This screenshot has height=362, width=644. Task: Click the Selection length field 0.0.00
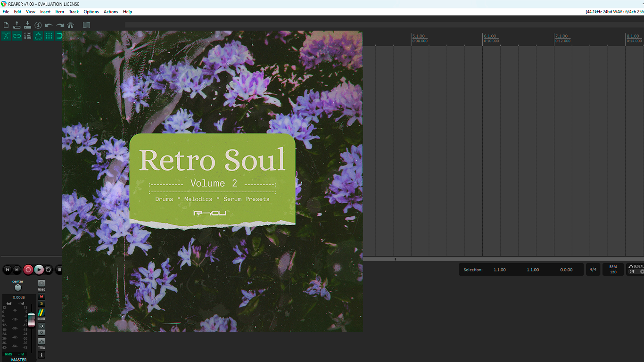566,270
